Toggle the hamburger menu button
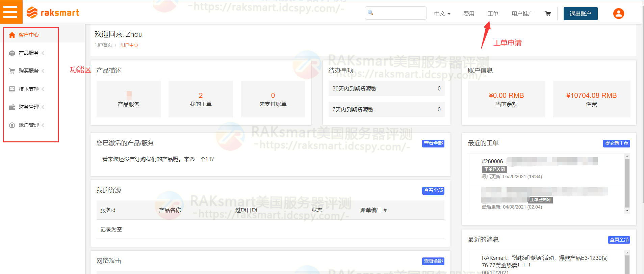The height and width of the screenshot is (274, 644). [x=11, y=12]
